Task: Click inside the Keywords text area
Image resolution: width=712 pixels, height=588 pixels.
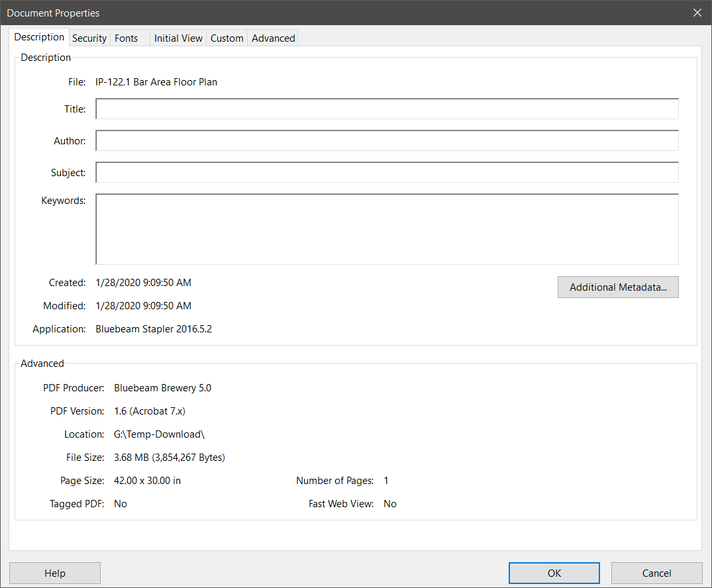Action: [387, 227]
